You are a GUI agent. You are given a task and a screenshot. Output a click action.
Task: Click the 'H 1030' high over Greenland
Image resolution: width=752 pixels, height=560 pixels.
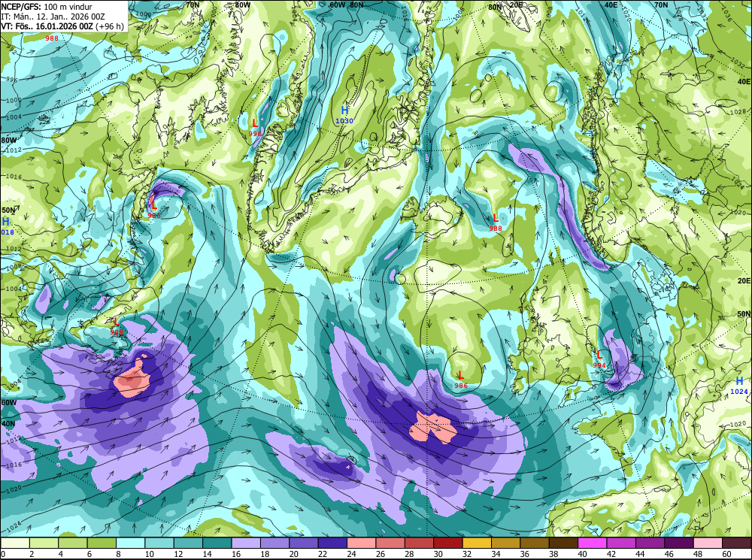pyautogui.click(x=344, y=115)
